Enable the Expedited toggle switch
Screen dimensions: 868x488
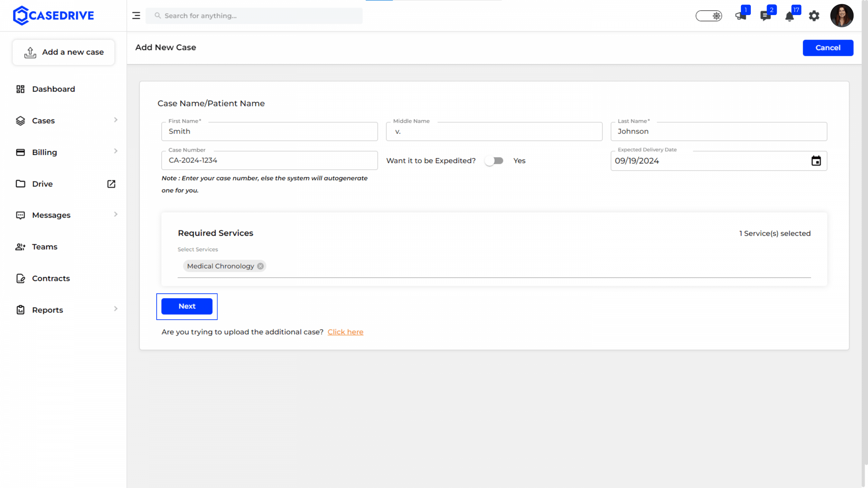coord(494,161)
